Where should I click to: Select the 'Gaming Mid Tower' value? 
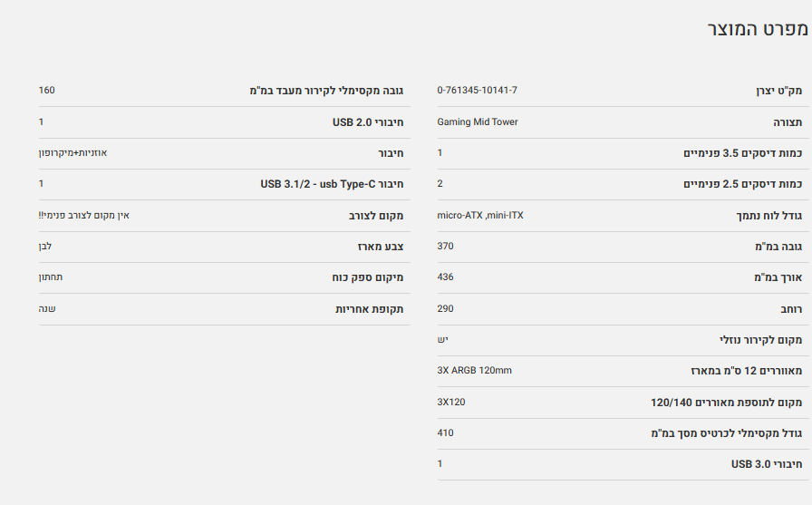[478, 121]
